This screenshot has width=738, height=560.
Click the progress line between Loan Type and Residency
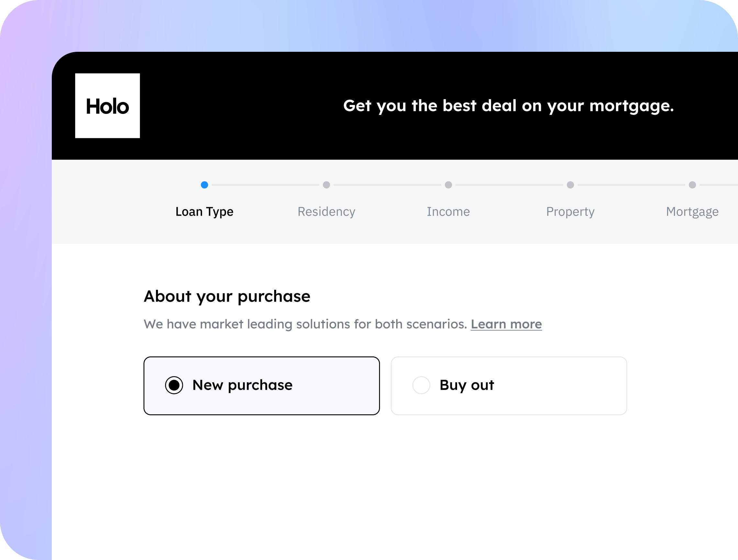point(265,185)
